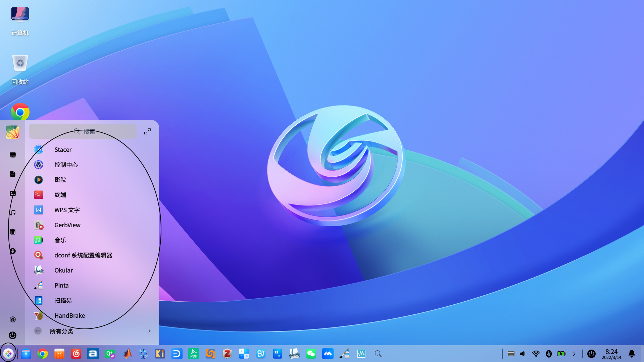The image size is (644, 362).
Task: Launch 终端 terminal from the menu
Action: click(92, 195)
